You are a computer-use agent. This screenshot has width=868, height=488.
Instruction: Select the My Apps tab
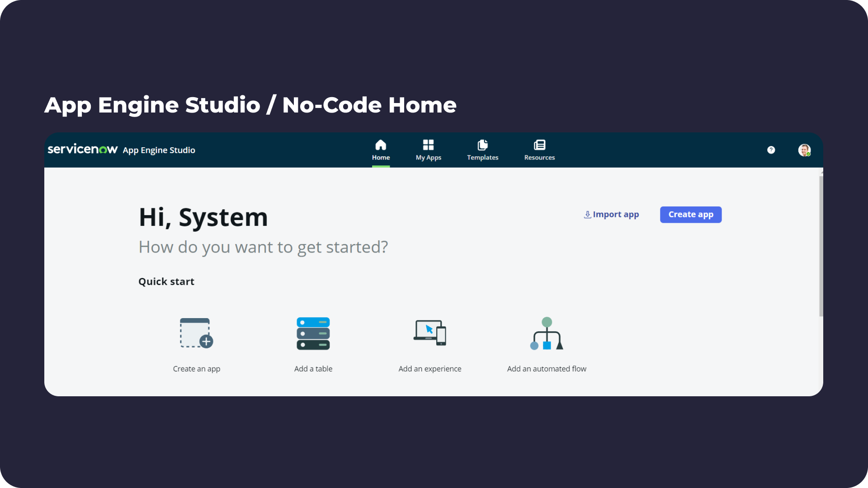coord(428,150)
